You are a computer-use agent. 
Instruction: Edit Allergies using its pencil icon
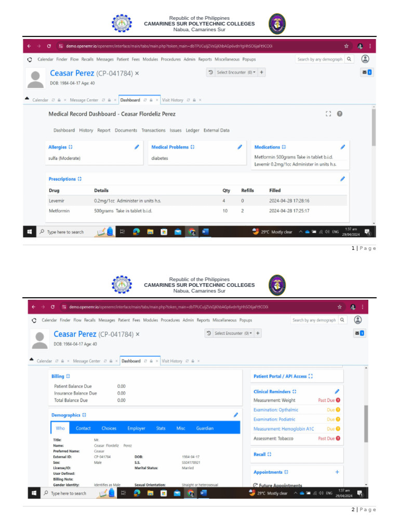pos(137,147)
